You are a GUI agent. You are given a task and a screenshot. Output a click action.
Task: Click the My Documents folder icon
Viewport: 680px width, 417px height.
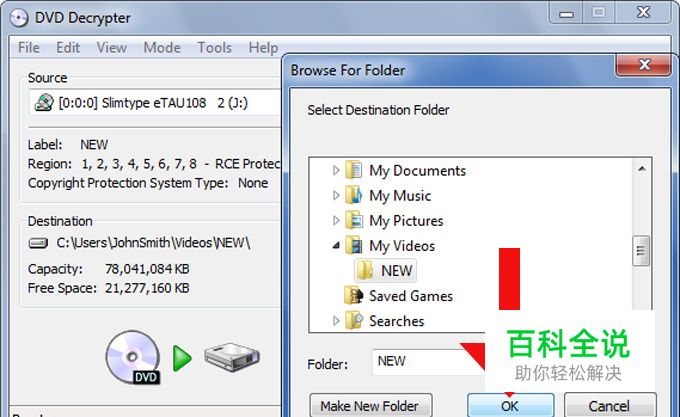click(x=354, y=170)
